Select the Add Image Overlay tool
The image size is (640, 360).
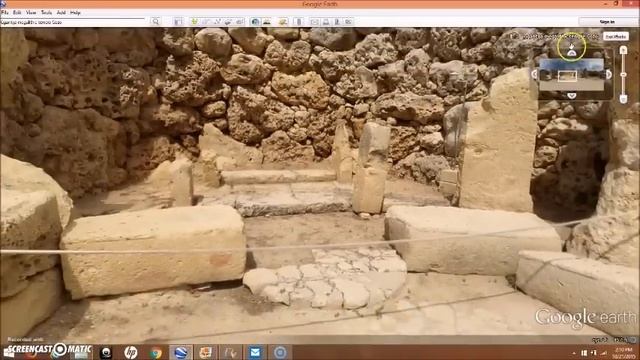pos(228,22)
